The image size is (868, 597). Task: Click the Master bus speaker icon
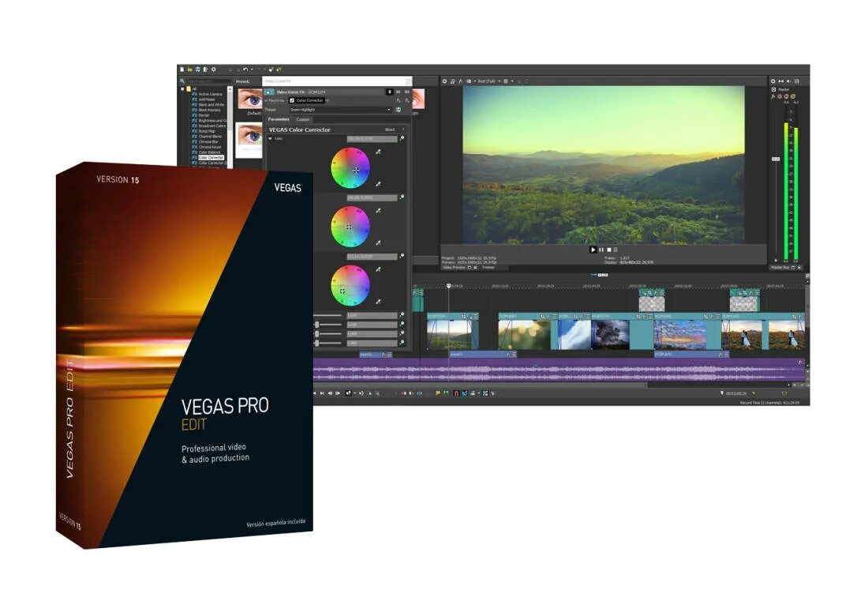[x=789, y=81]
